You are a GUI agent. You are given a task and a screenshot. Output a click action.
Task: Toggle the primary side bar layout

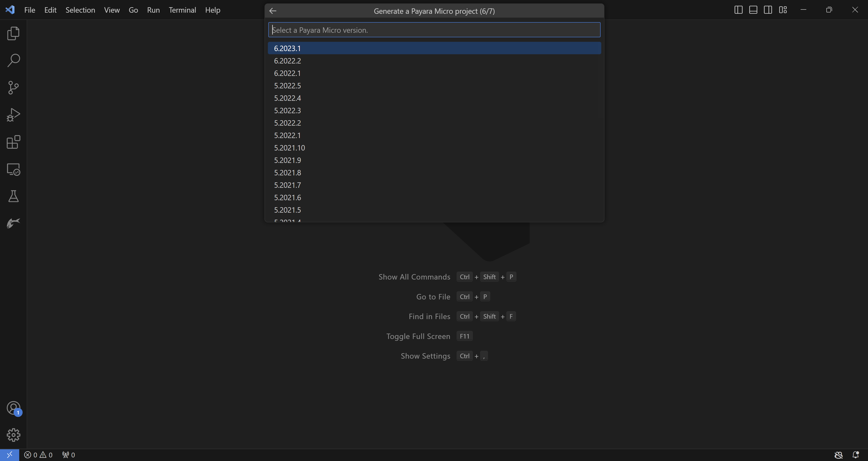tap(738, 10)
